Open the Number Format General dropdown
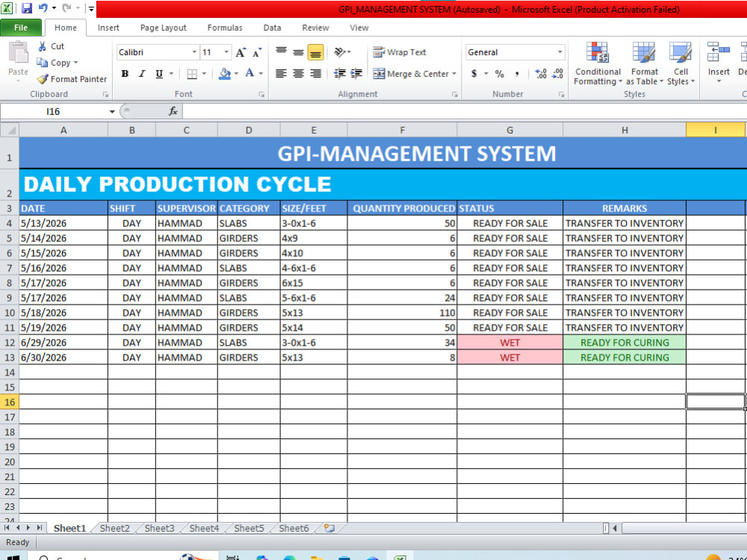The image size is (747, 560). [560, 52]
